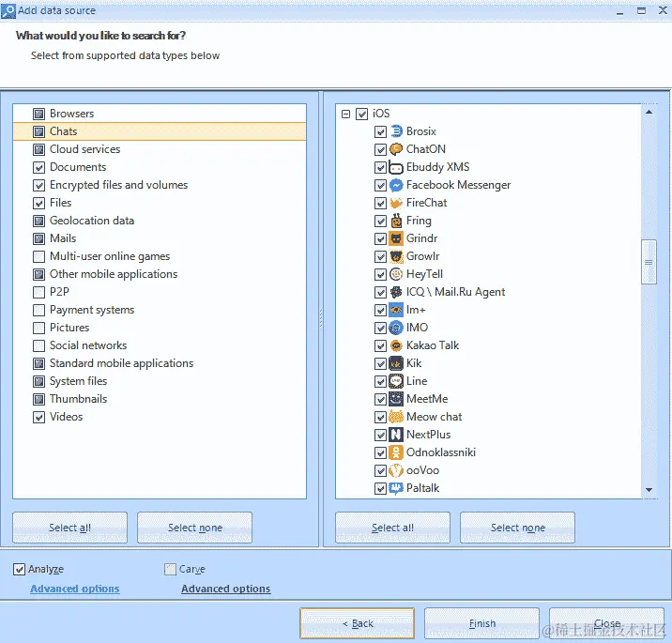
Task: Untick the Brosix checkbox
Action: click(380, 131)
